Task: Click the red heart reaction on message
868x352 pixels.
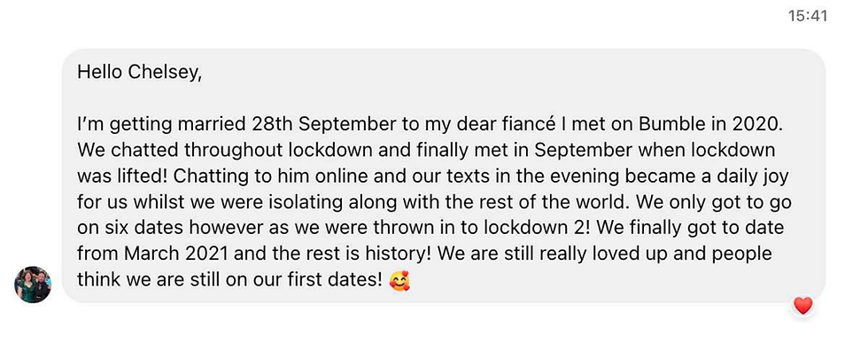Action: click(x=802, y=305)
